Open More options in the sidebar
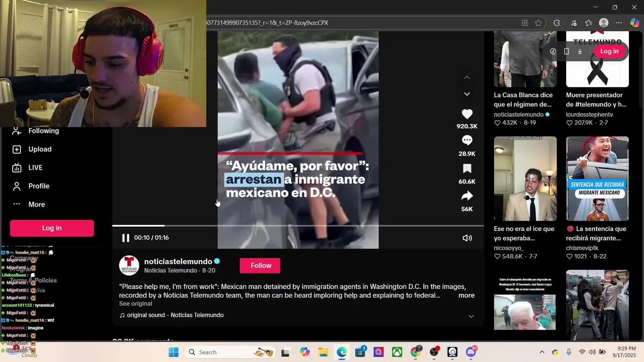This screenshot has width=644, height=362. click(x=29, y=205)
